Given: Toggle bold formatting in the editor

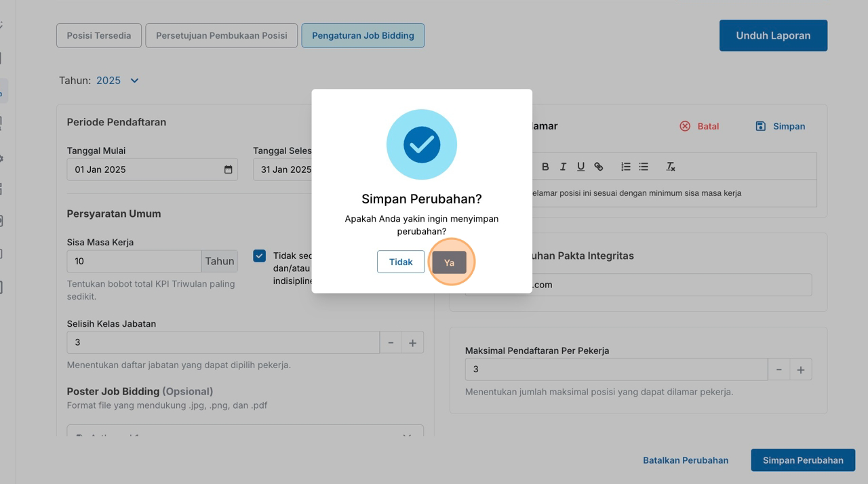Looking at the screenshot, I should point(545,167).
